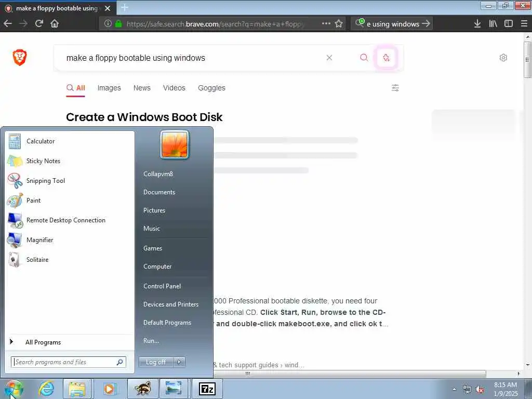Click in the Brave search query field
Image resolution: width=532 pixels, height=399 pixels.
190,58
